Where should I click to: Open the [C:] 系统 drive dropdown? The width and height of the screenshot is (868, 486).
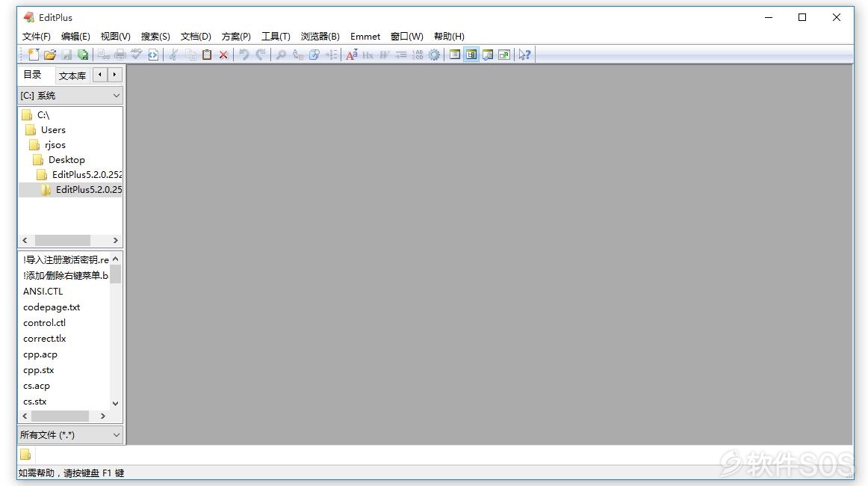70,95
